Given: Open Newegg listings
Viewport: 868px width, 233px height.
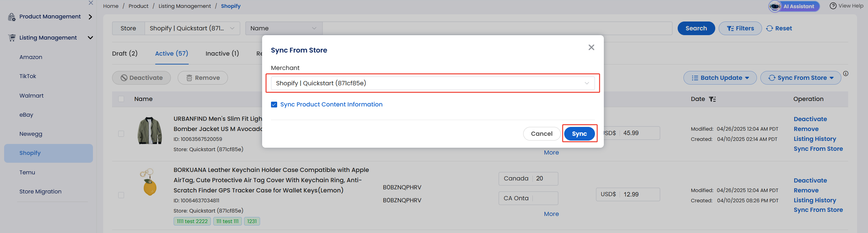Looking at the screenshot, I should point(31,134).
